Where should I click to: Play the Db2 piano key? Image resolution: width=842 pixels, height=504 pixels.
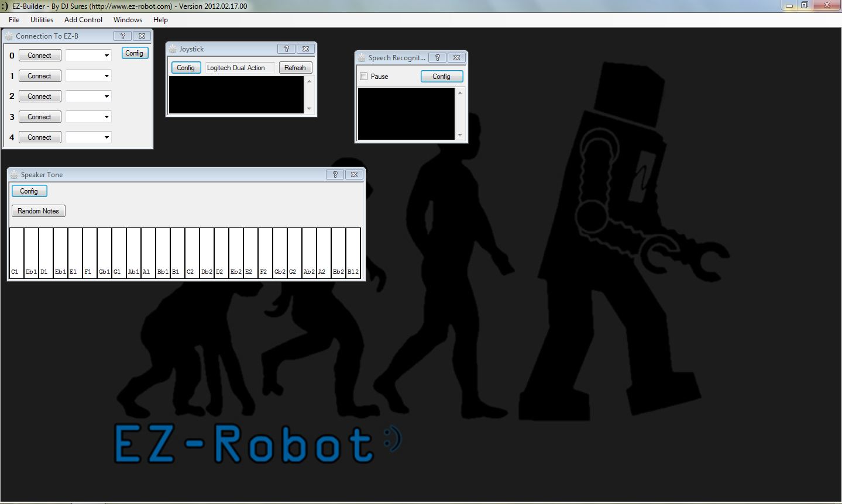click(x=207, y=253)
